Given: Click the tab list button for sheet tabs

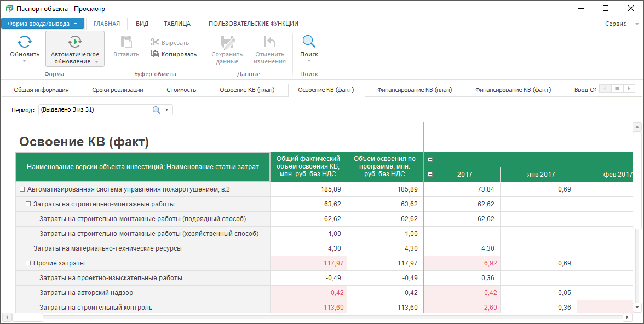Looking at the screenshot, I should (617, 89).
